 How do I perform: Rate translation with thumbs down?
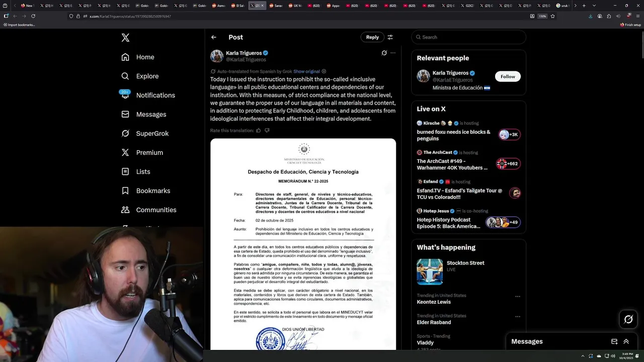coord(267,131)
